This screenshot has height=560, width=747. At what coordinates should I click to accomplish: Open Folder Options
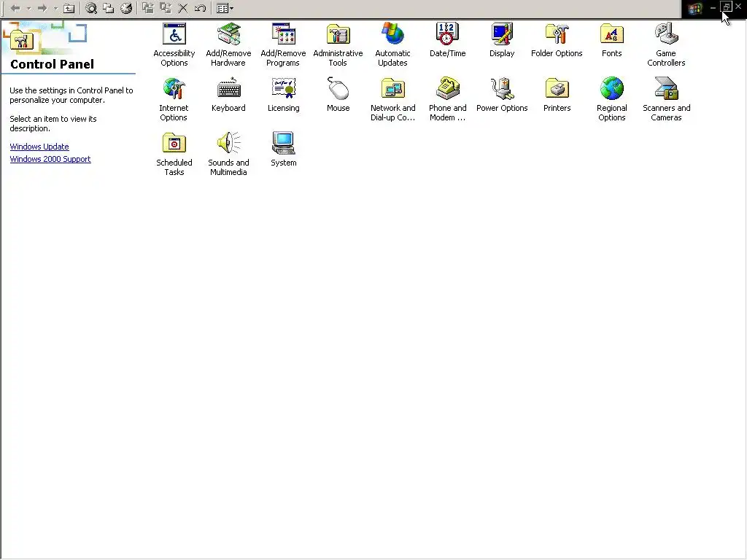pos(557,40)
